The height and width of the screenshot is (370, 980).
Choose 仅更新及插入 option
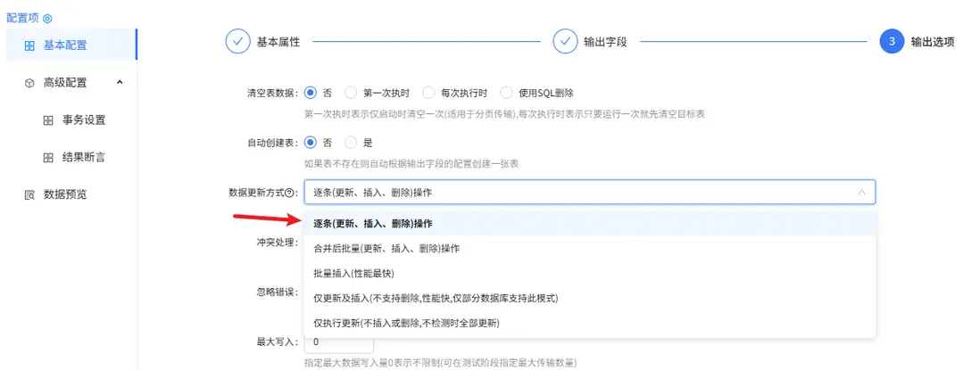[589, 299]
